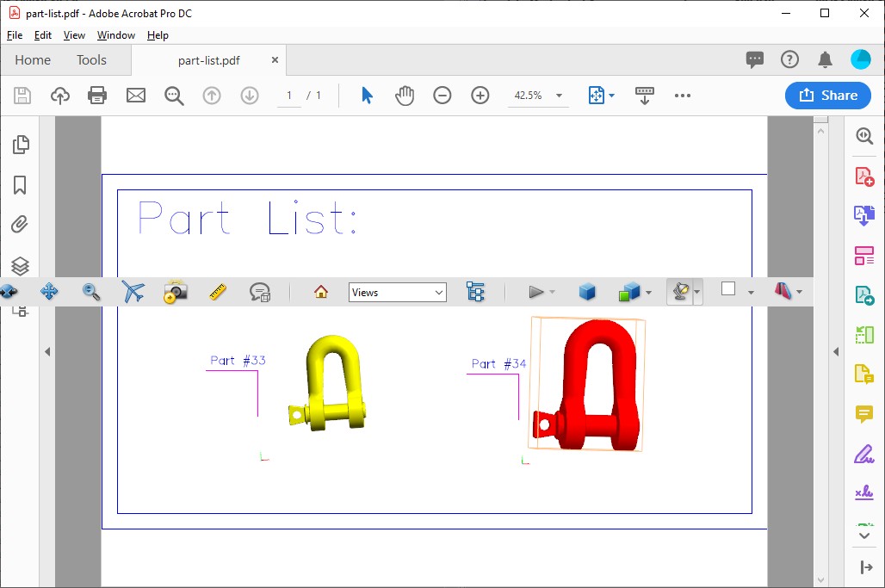The image size is (885, 588).
Task: Open the account profile avatar
Action: (861, 59)
